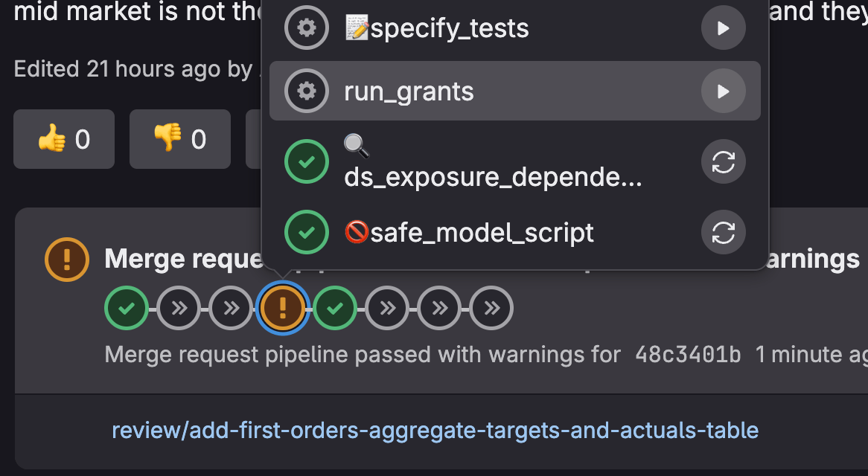The width and height of the screenshot is (868, 476).
Task: Retry the safe_model_script job
Action: [x=723, y=232]
